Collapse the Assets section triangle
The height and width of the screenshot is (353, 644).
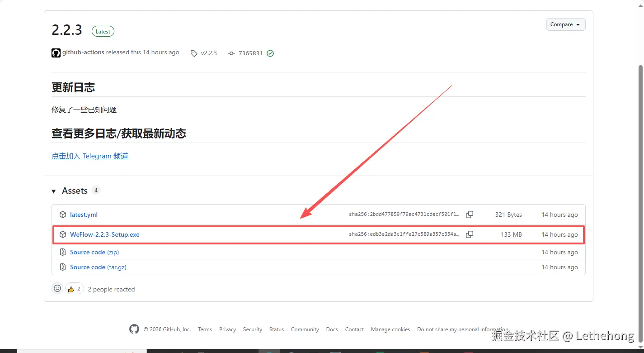coord(54,191)
